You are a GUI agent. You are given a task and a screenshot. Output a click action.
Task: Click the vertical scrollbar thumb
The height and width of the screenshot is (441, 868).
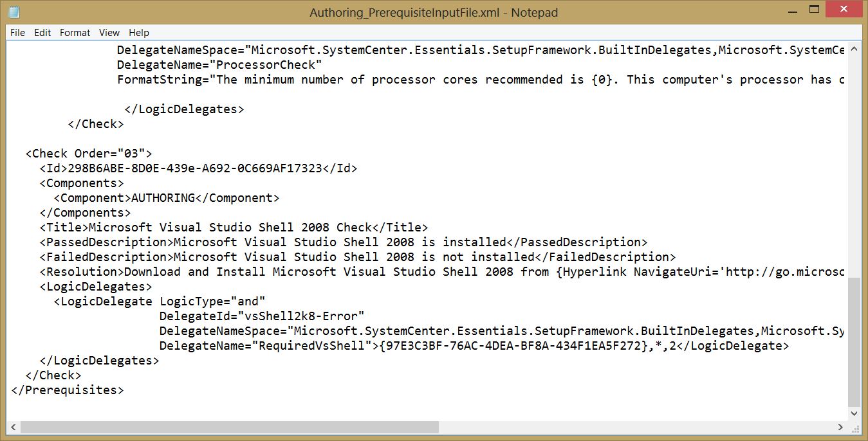point(854,341)
